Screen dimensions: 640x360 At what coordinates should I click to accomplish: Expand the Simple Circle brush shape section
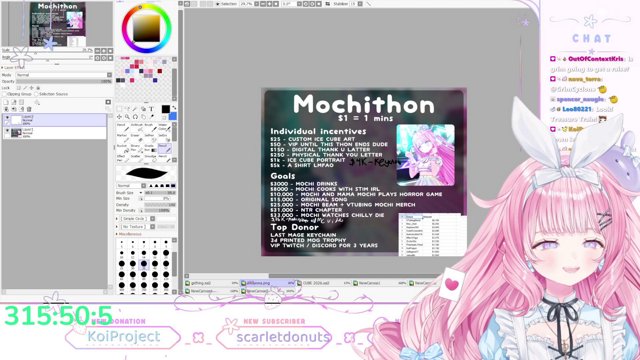point(117,218)
